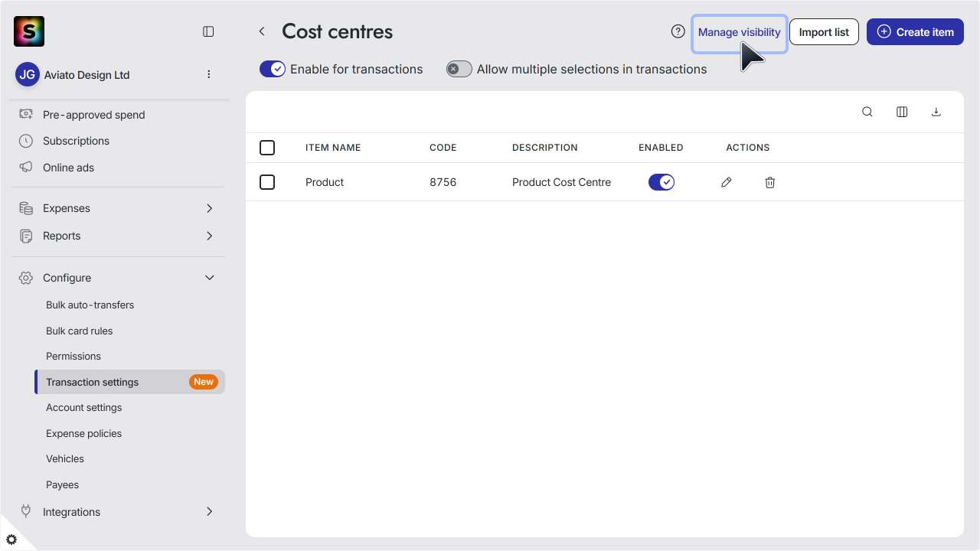980x551 pixels.
Task: Click the Cost centres page title
Action: point(337,31)
